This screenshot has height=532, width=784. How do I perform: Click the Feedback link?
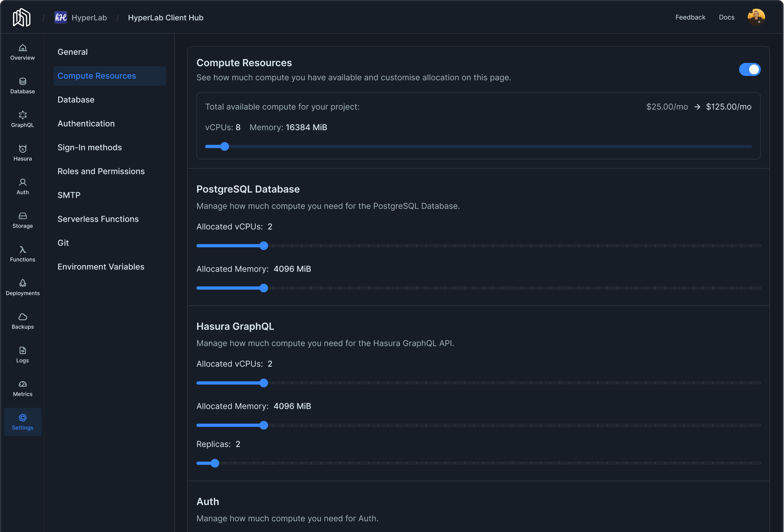click(x=690, y=17)
